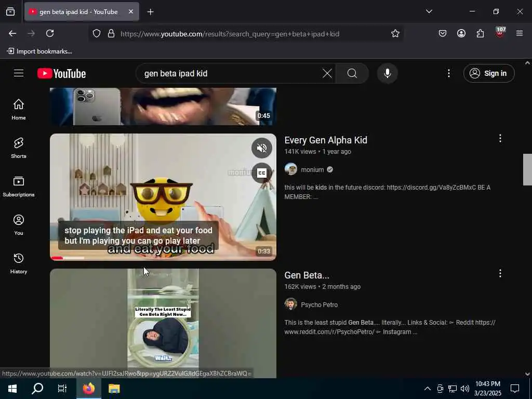The height and width of the screenshot is (399, 532).
Task: Open the Gen Beta... video title
Action: tap(307, 275)
